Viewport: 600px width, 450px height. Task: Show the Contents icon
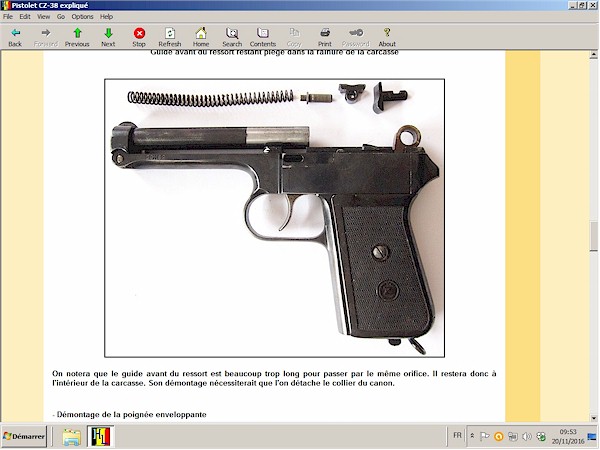263,33
